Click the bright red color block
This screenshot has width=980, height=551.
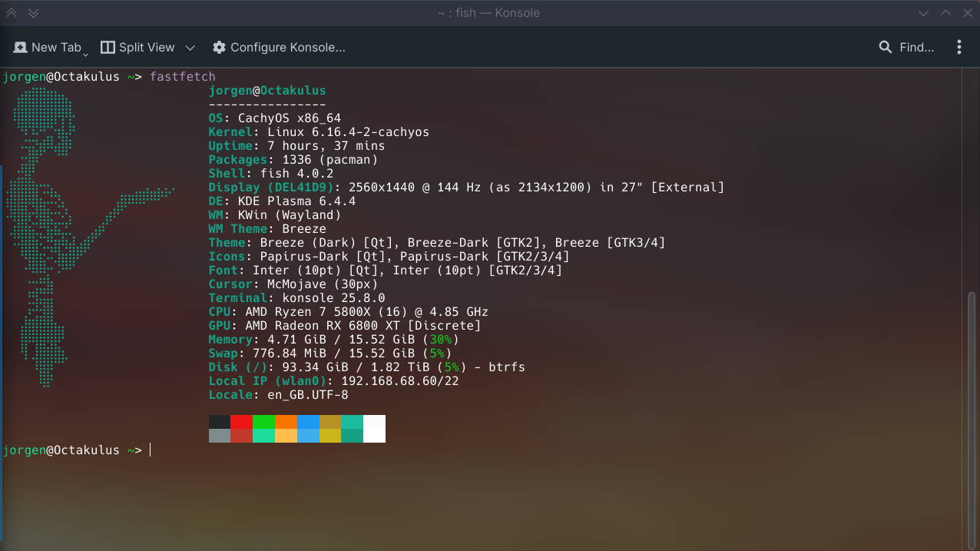pyautogui.click(x=242, y=422)
